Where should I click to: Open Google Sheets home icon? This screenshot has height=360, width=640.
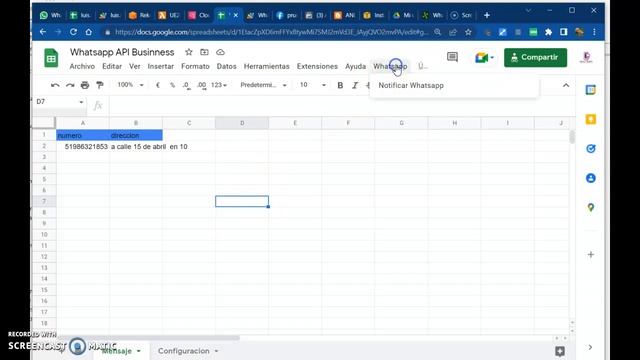(x=51, y=58)
